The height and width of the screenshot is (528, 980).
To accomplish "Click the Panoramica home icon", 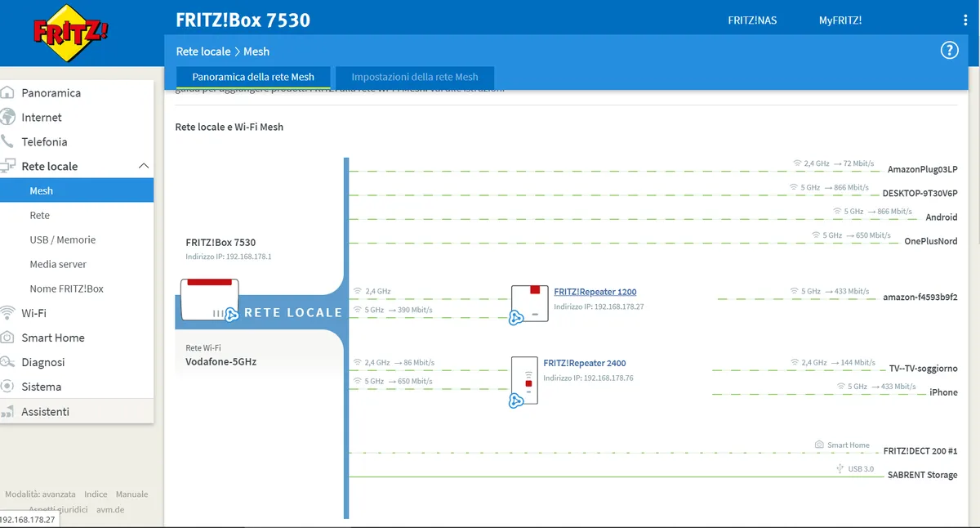I will click(8, 92).
